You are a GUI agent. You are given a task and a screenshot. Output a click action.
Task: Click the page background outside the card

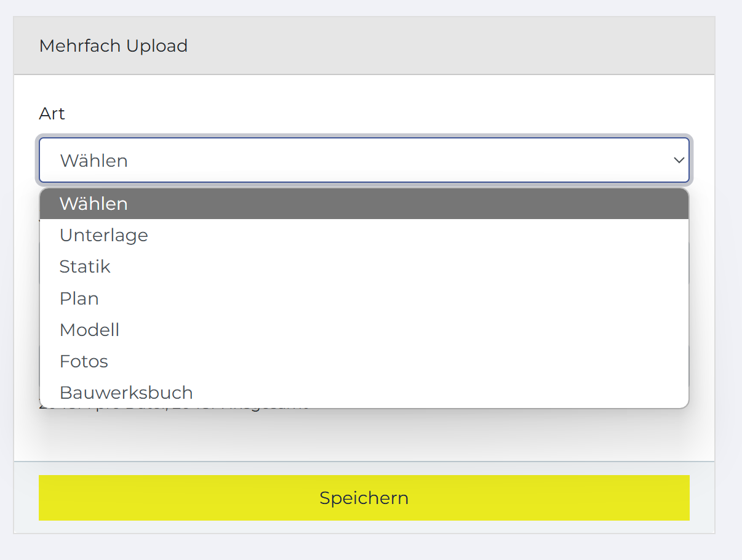(729, 277)
